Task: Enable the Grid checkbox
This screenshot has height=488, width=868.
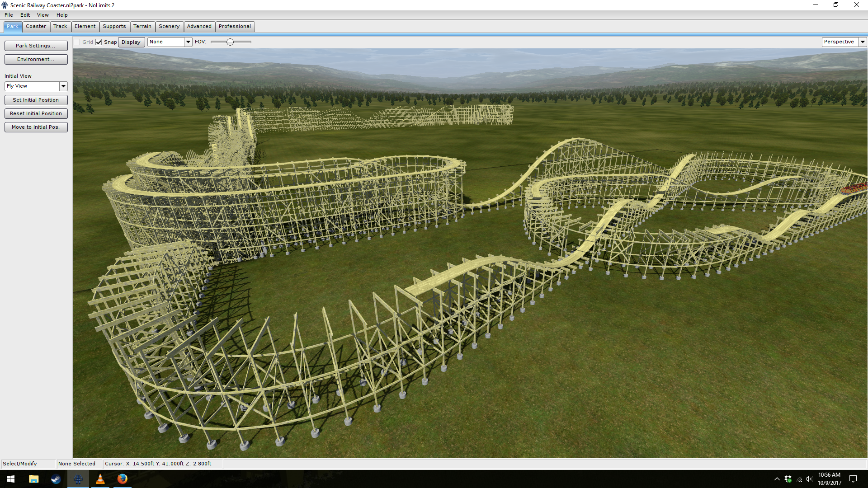Action: point(77,42)
